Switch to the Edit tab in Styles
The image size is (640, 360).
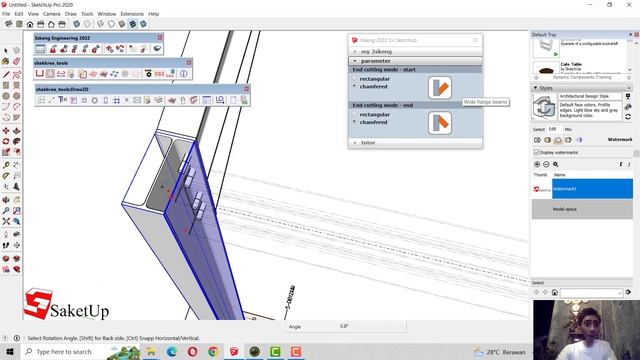552,129
